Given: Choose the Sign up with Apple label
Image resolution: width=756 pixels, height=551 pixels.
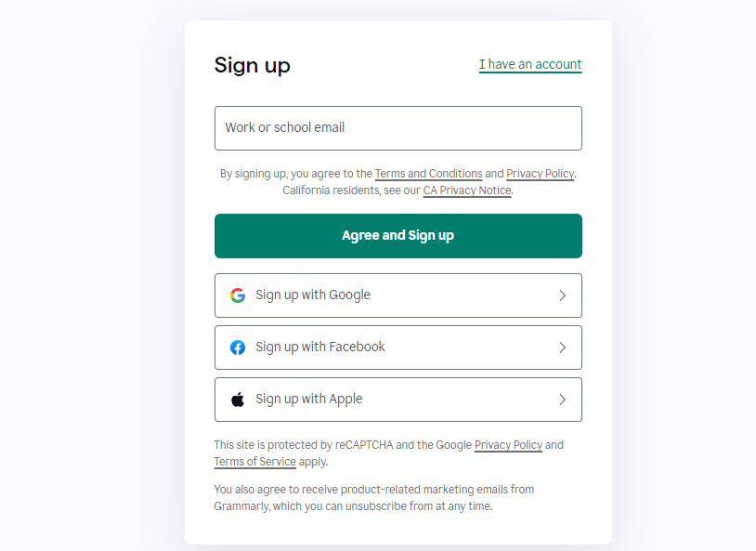Looking at the screenshot, I should tap(309, 399).
